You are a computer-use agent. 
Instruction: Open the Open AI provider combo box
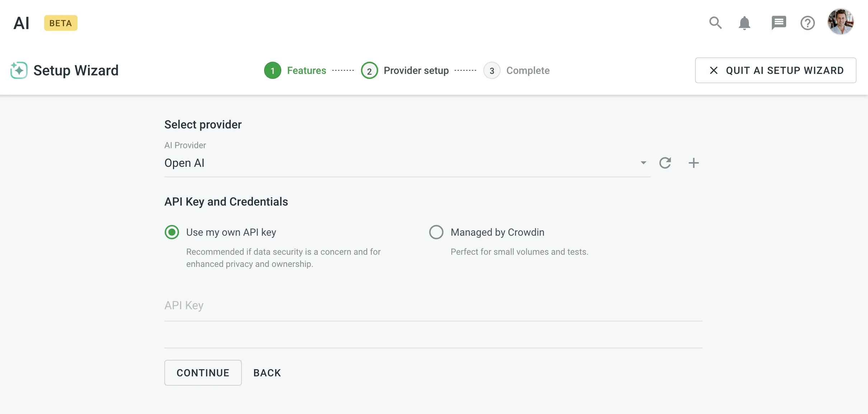click(407, 163)
